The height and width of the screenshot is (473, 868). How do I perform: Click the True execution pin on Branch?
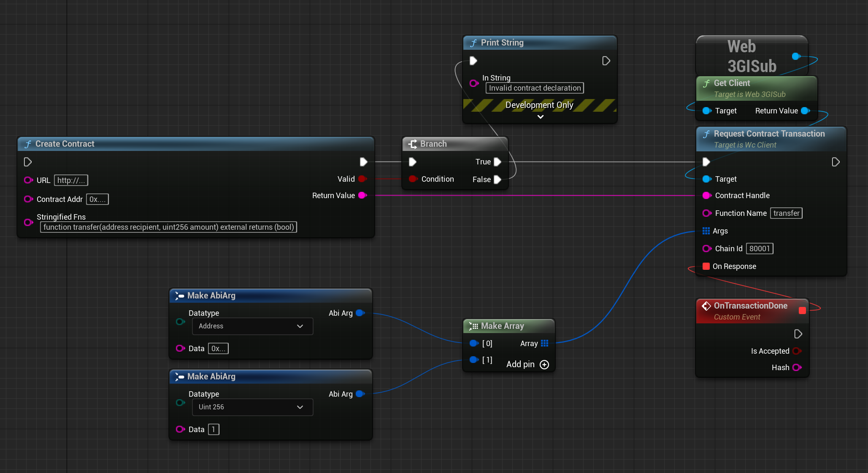[x=498, y=162]
